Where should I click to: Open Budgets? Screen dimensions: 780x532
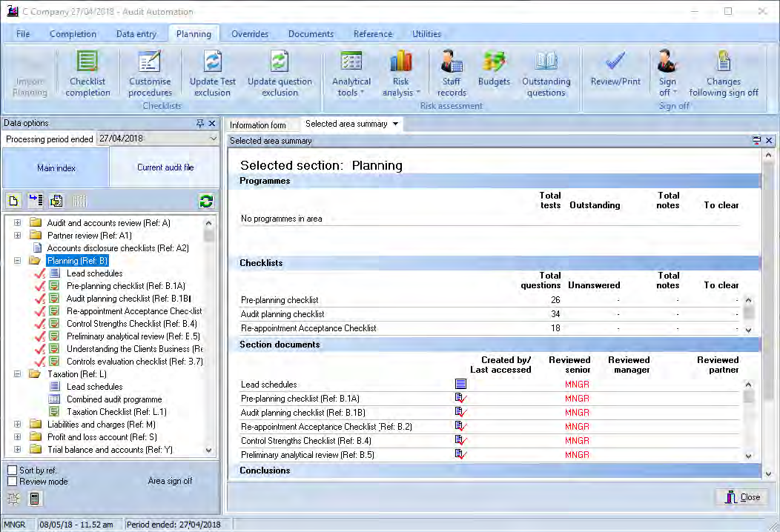[x=494, y=69]
